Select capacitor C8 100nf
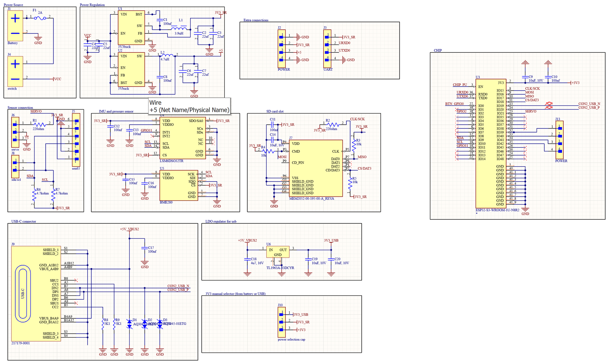This screenshot has height=364, width=609. click(160, 77)
